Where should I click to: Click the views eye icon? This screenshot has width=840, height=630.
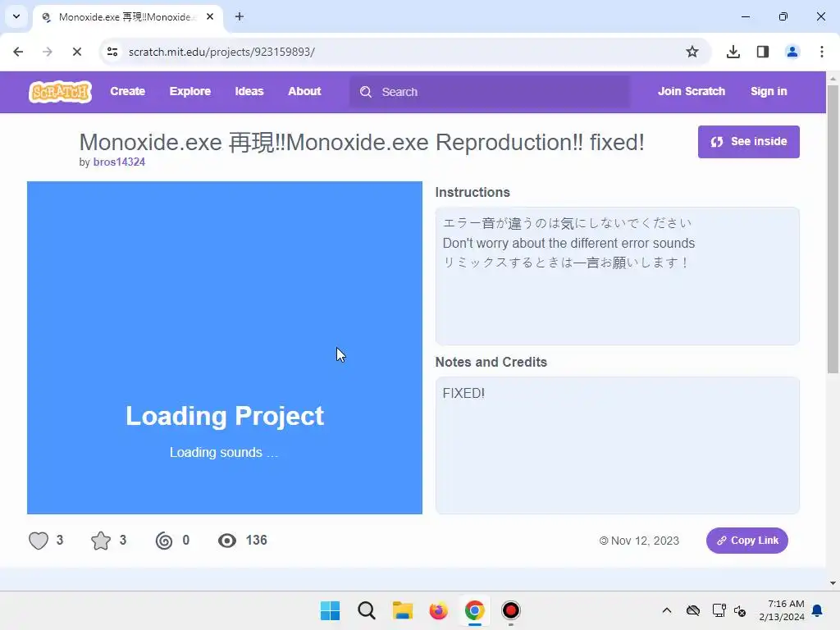(x=227, y=541)
